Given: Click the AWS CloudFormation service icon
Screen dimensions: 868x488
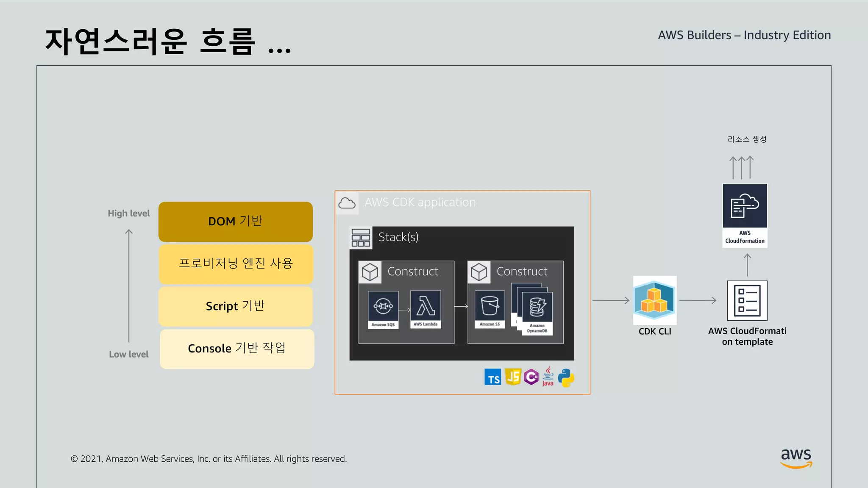Looking at the screenshot, I should 745,216.
